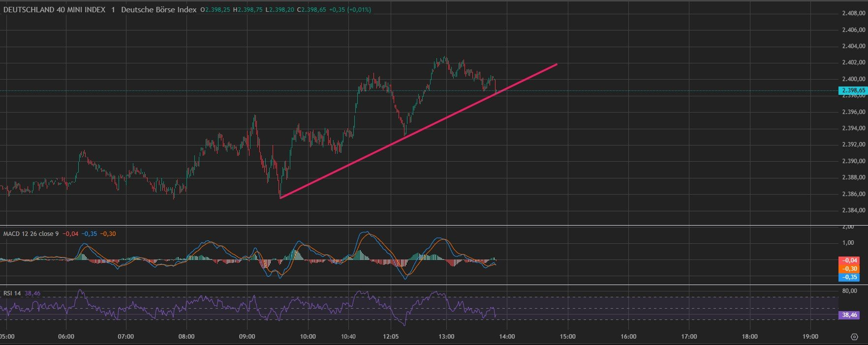The image size is (868, 345).
Task: Click the red MACD histogram value -0,04
Action: 851,260
